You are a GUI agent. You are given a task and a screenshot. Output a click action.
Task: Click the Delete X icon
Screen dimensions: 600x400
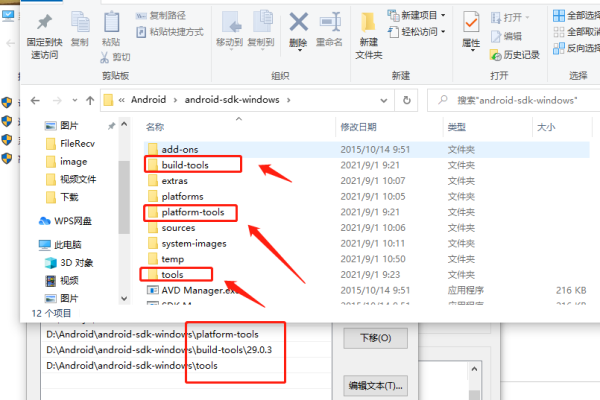coord(298,21)
